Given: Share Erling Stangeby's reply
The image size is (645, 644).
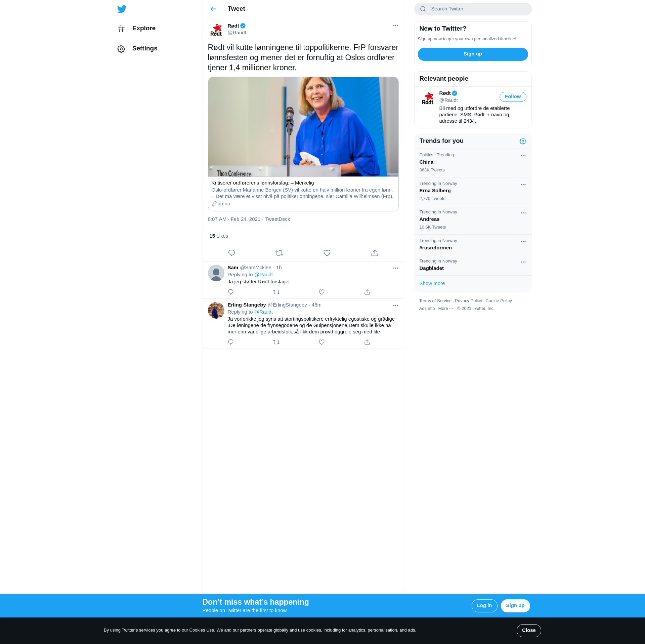Looking at the screenshot, I should point(367,342).
